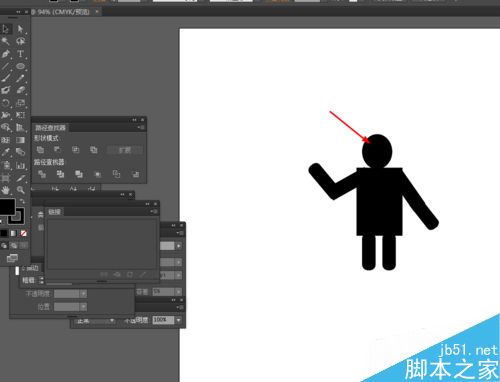This screenshot has height=382, width=500.
Task: Select the Eraser tool
Action: (x=20, y=90)
